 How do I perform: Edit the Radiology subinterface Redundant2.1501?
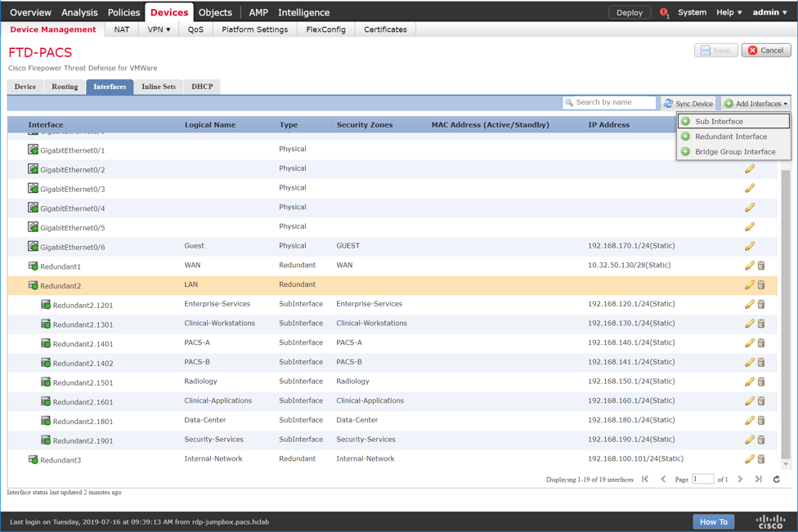[x=749, y=382]
